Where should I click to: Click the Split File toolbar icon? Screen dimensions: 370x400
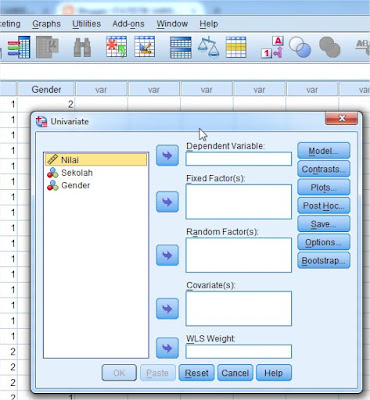click(x=180, y=48)
